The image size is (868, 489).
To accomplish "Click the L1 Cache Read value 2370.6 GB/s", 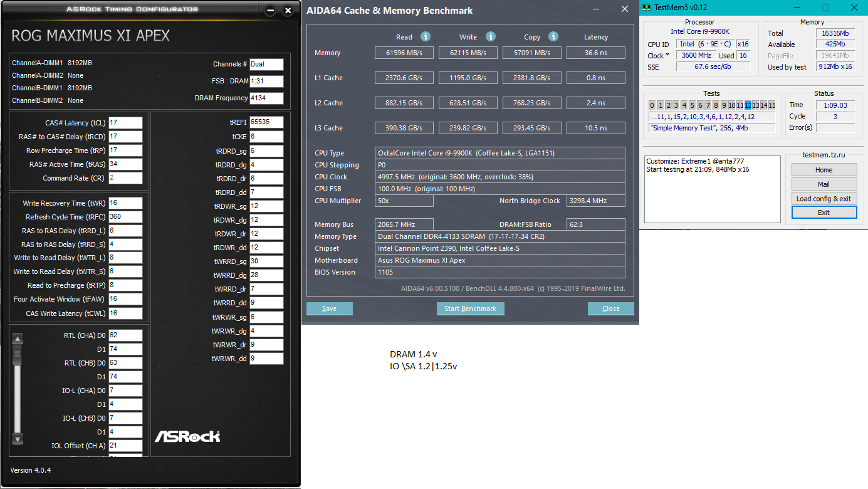I will click(x=404, y=78).
